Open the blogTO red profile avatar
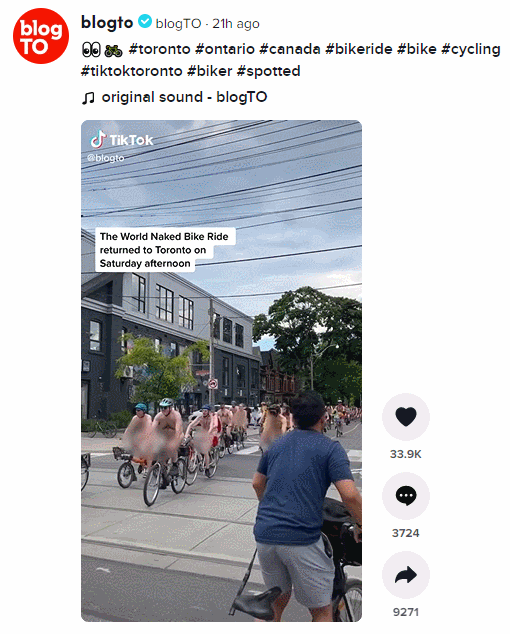 click(x=41, y=36)
